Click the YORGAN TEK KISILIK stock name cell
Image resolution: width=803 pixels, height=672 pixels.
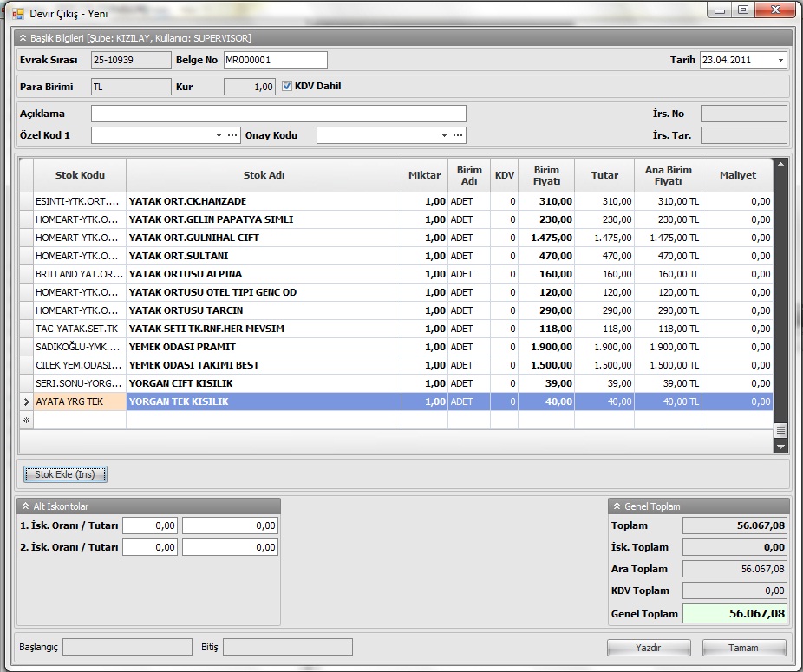(x=264, y=401)
